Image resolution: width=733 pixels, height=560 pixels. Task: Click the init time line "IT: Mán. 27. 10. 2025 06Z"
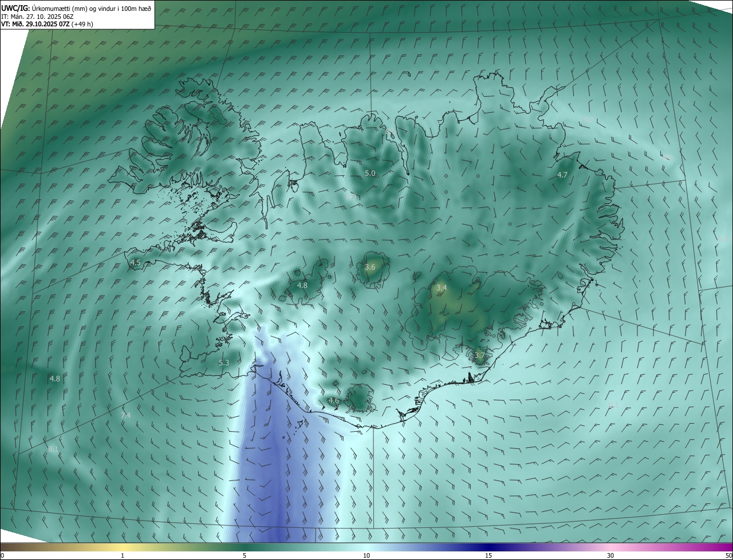(37, 17)
